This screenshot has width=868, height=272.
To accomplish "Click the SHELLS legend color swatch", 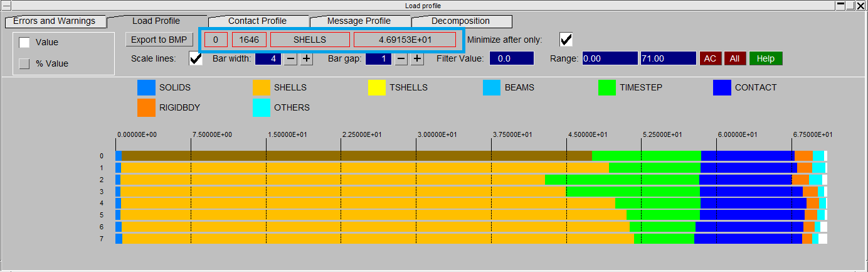I will [x=262, y=88].
